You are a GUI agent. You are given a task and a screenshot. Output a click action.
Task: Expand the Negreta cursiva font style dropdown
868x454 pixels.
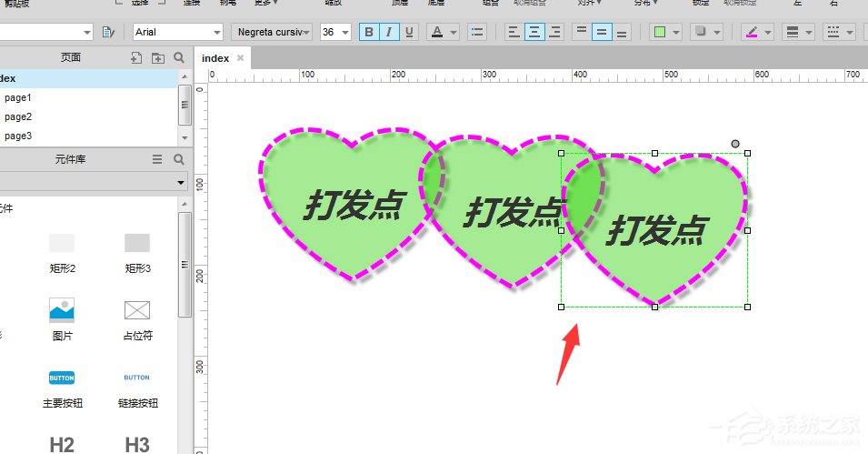[272, 32]
